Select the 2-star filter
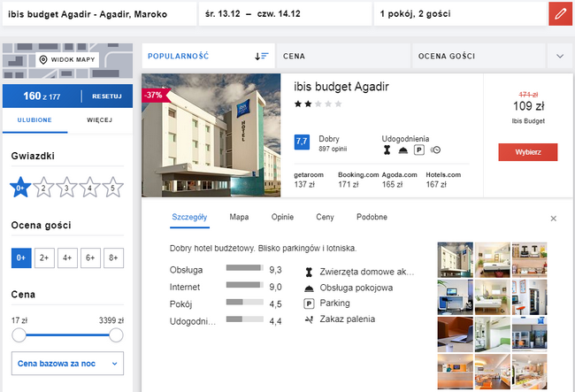Screen dimensions: 575x392 click(x=43, y=188)
